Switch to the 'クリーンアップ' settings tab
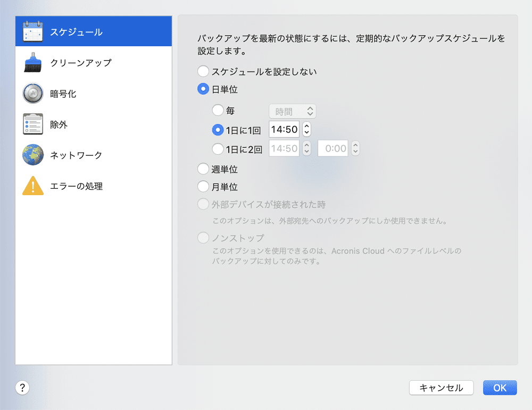 click(81, 63)
